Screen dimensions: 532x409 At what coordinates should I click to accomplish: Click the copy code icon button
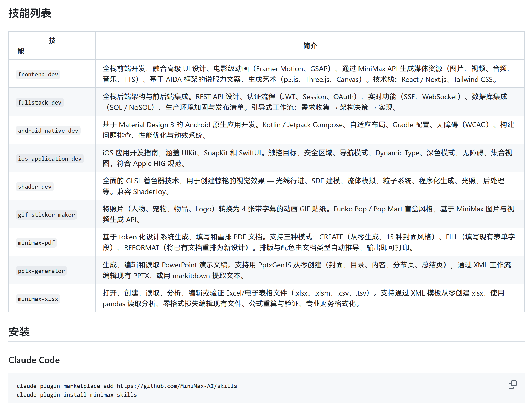click(512, 385)
